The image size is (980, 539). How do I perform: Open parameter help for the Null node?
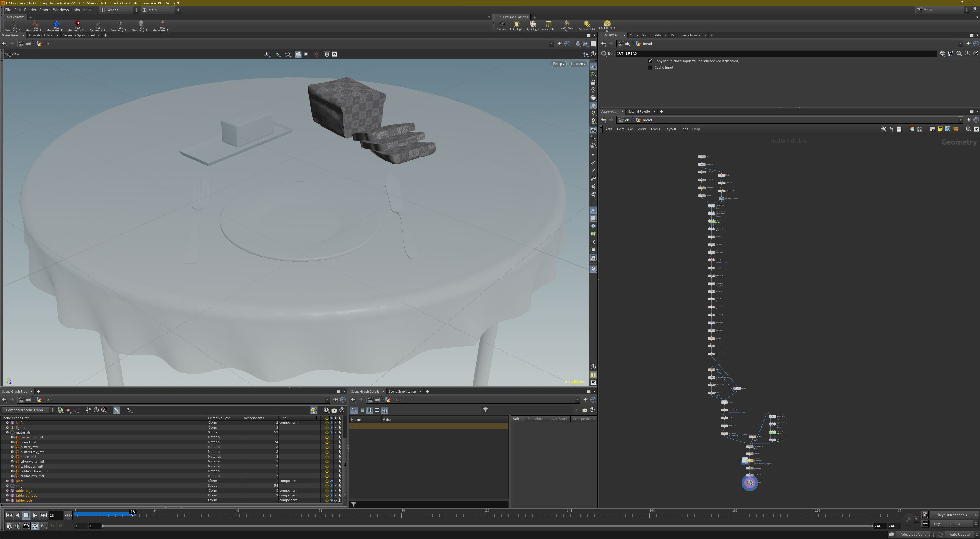976,54
